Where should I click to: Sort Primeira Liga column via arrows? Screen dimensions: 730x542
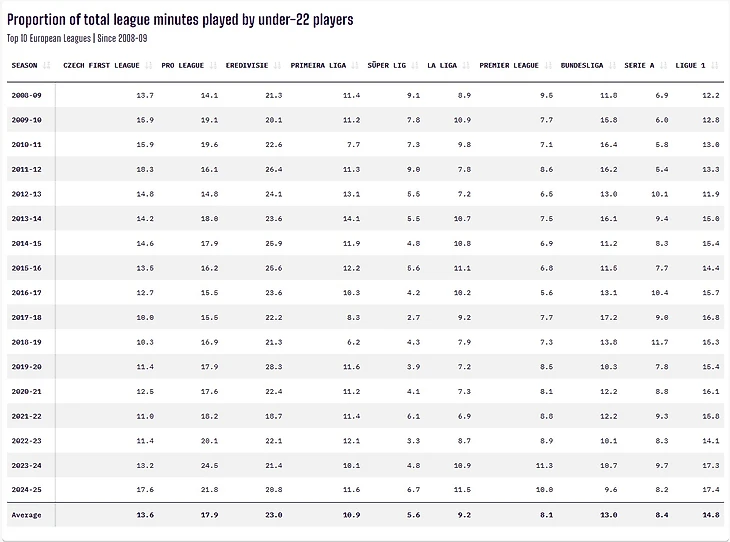click(355, 66)
